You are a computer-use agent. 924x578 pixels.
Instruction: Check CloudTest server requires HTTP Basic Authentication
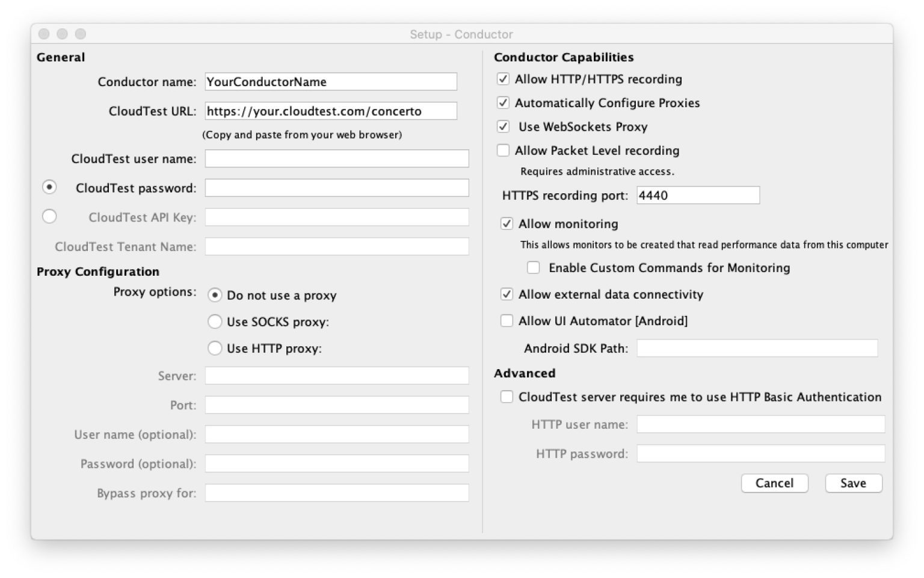[x=506, y=396]
